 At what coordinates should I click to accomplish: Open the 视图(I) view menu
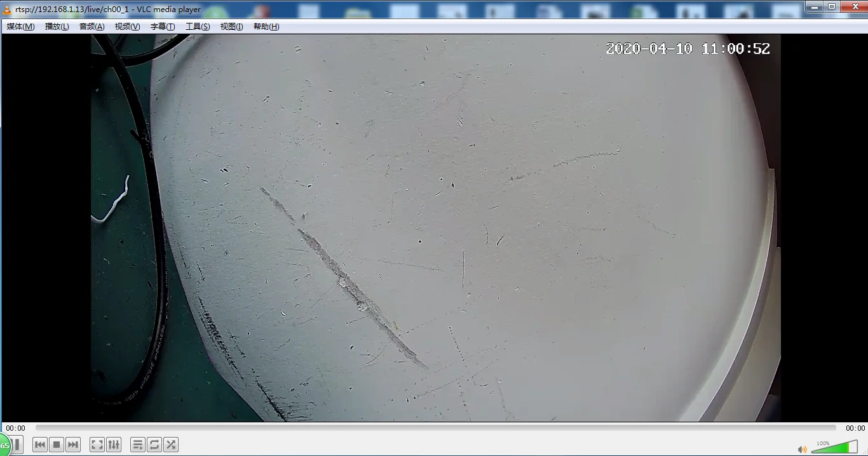[231, 27]
